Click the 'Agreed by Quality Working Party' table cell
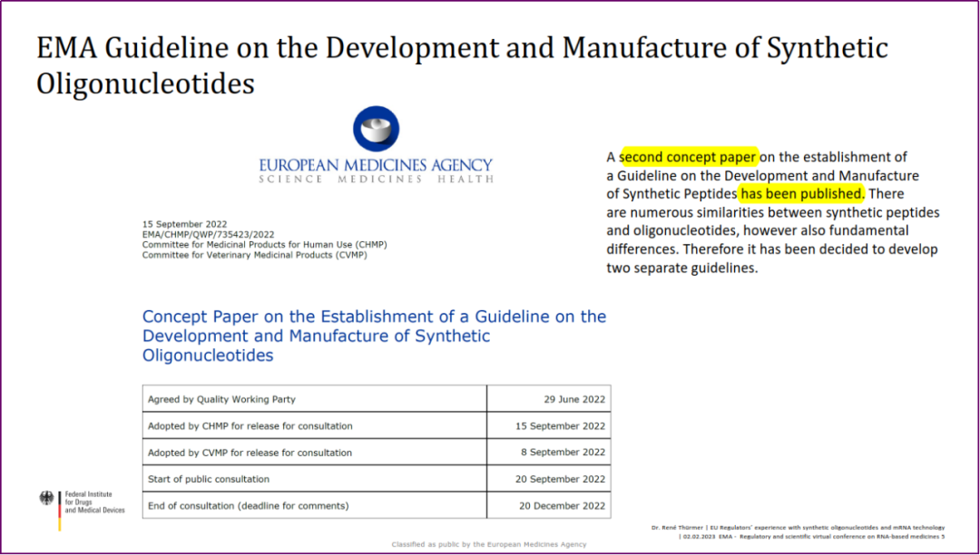Screen dimensions: 980x555 tap(314, 399)
